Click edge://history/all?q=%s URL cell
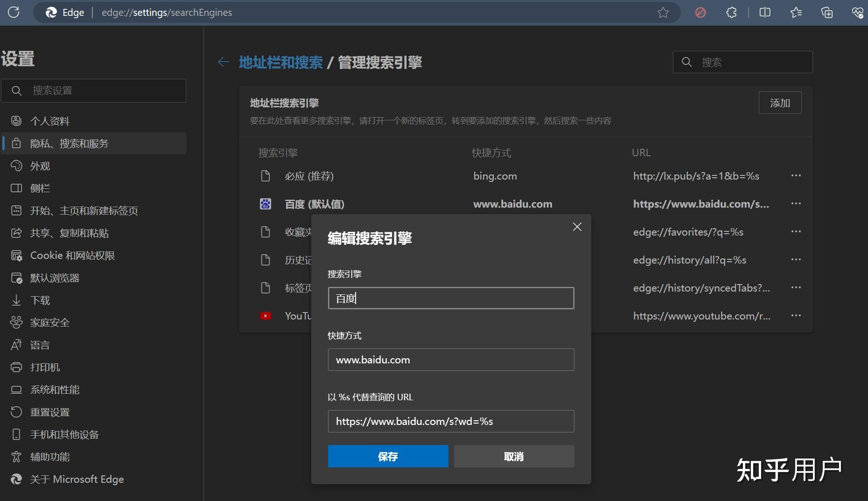The height and width of the screenshot is (501, 868). coord(690,260)
